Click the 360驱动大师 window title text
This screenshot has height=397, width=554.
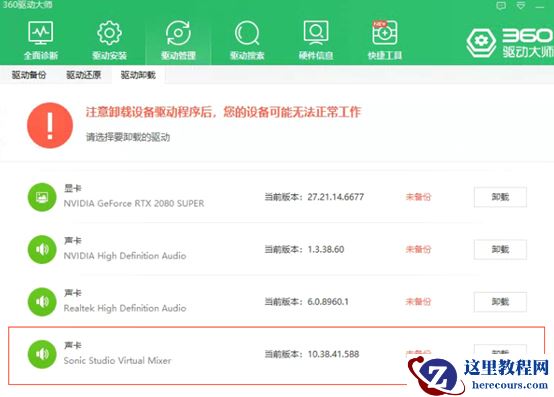pyautogui.click(x=28, y=5)
